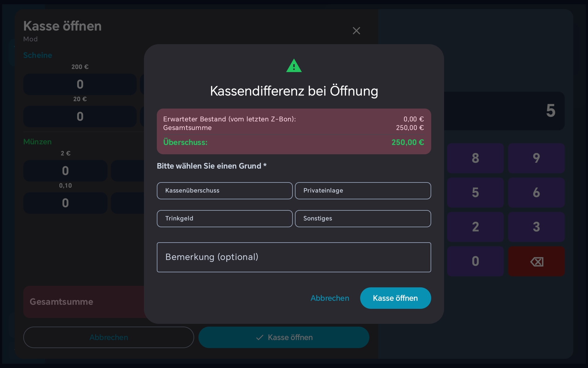Choose Trinkgeld as difference reason

(x=224, y=218)
